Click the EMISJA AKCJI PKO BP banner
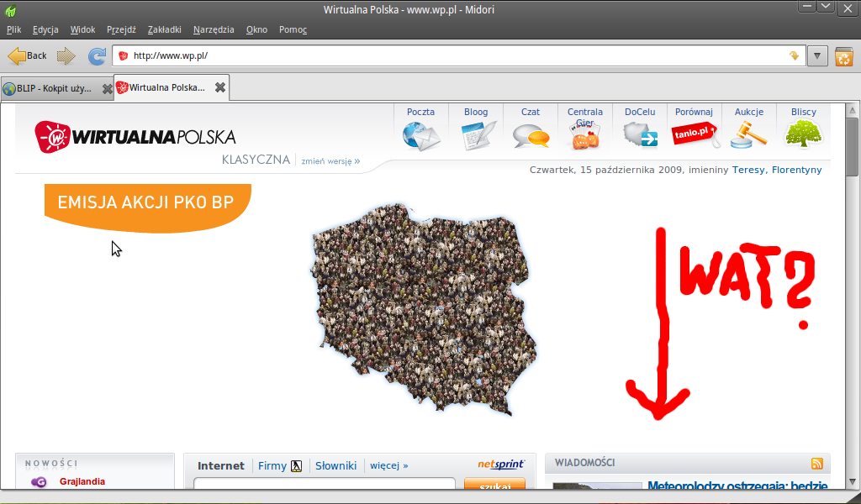This screenshot has height=504, width=861. coord(147,203)
